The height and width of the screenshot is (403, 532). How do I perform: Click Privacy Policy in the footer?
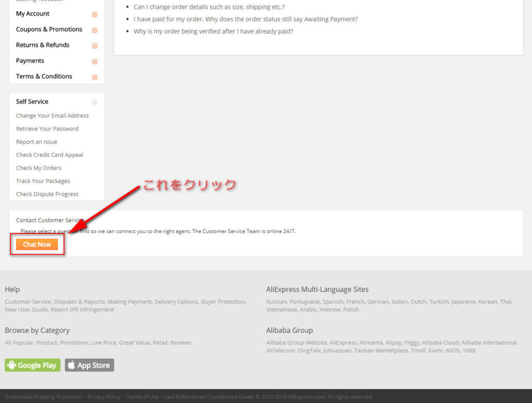pos(104,397)
